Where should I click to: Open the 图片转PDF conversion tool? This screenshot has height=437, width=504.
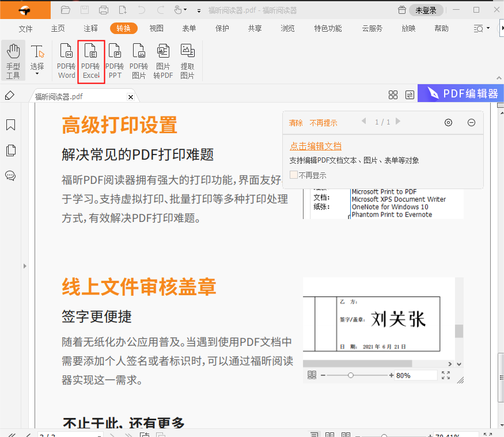click(x=163, y=60)
